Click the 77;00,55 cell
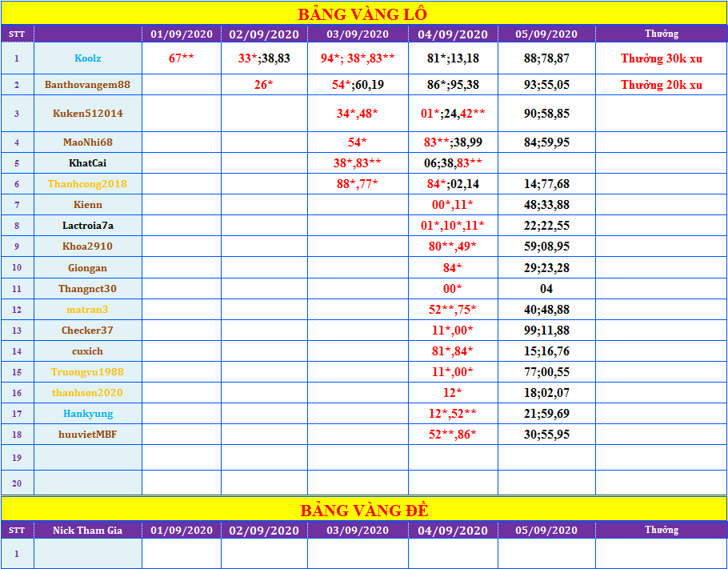This screenshot has height=569, width=728. [546, 372]
